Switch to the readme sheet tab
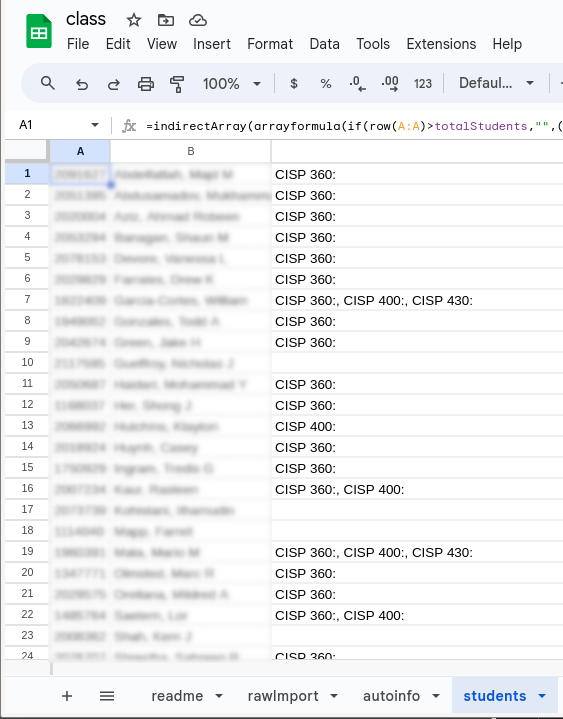563x719 pixels. click(x=177, y=696)
